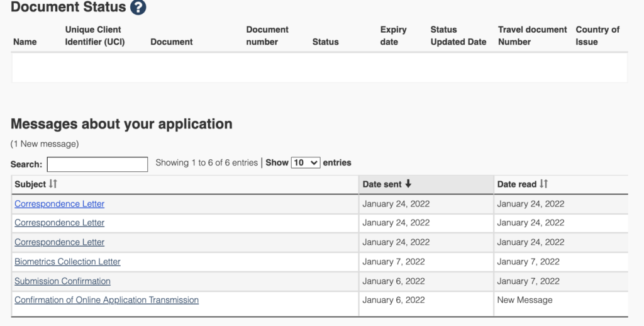Click the Name column header

(x=25, y=42)
